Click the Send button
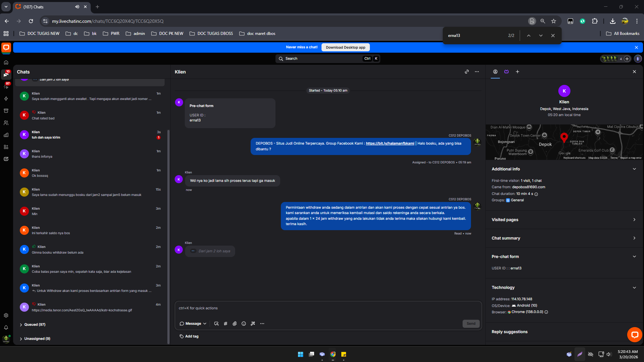 click(471, 324)
